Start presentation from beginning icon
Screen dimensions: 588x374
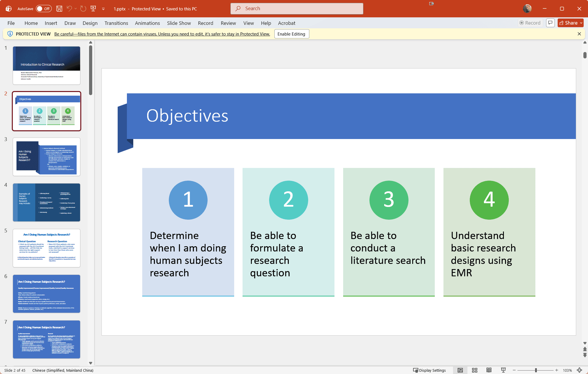point(93,9)
